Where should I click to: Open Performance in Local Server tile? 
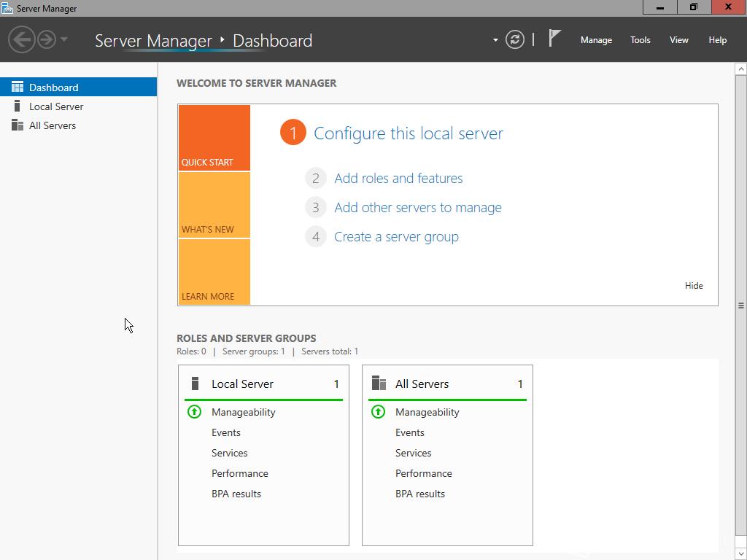(x=239, y=473)
